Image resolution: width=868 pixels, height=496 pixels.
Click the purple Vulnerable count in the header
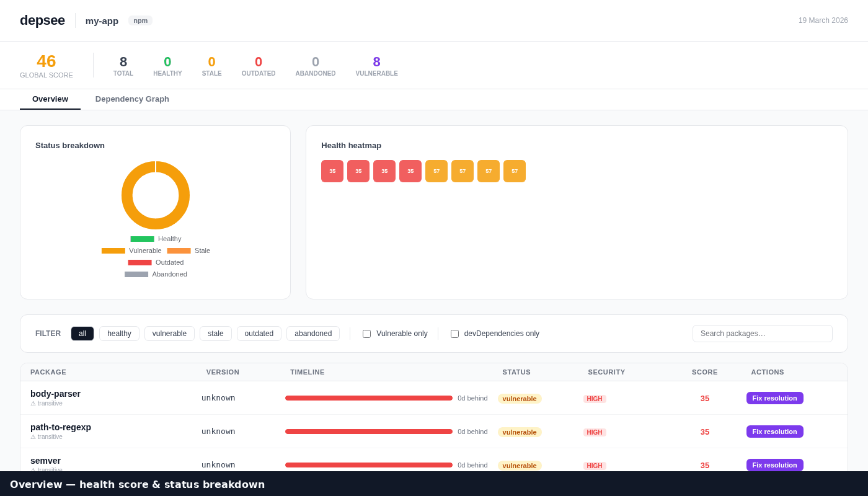click(376, 62)
